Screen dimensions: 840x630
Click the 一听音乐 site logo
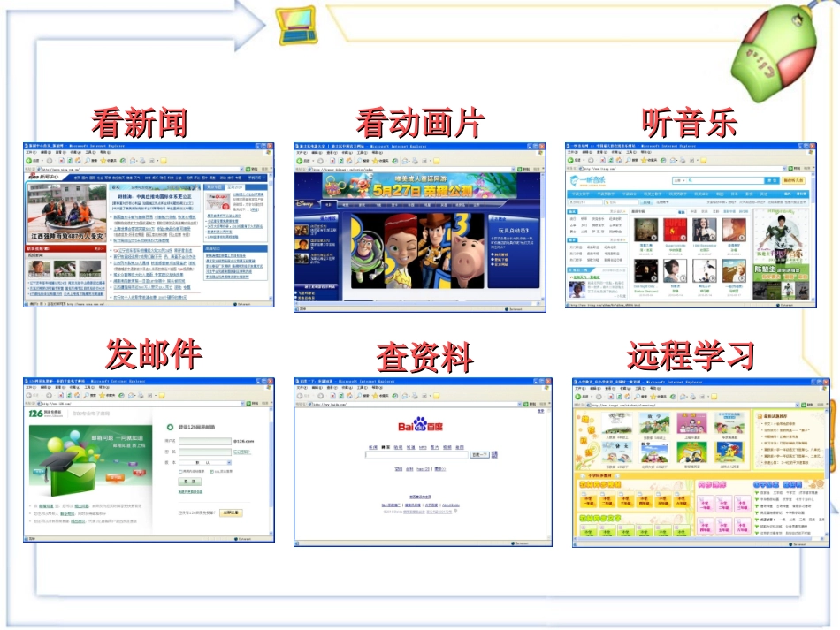pos(588,180)
